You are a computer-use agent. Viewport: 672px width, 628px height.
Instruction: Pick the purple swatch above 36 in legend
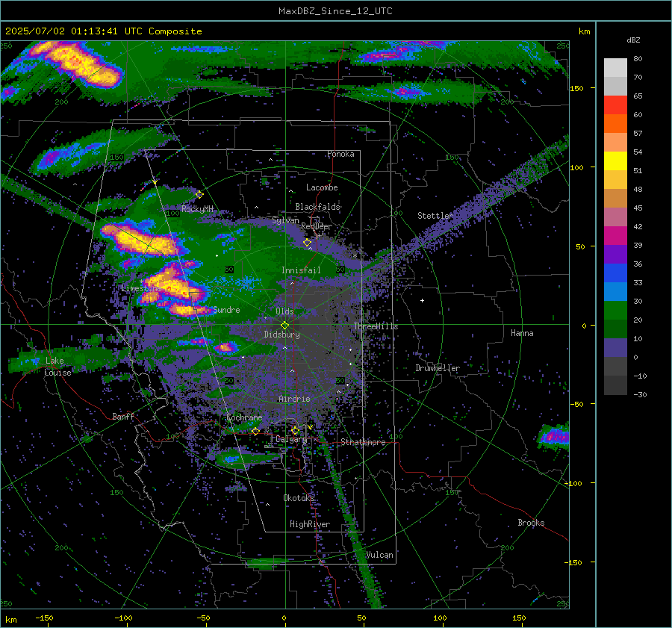click(615, 254)
